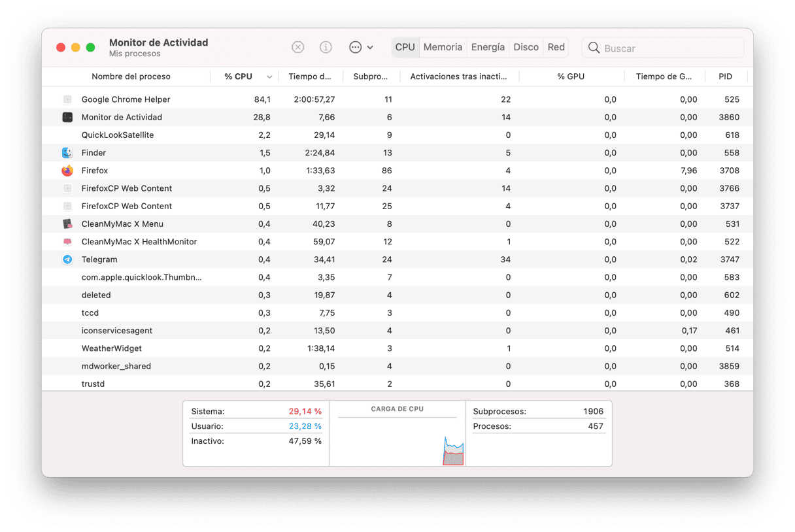Click the Procesos 457 total
Screen dimensions: 795x532
click(596, 426)
